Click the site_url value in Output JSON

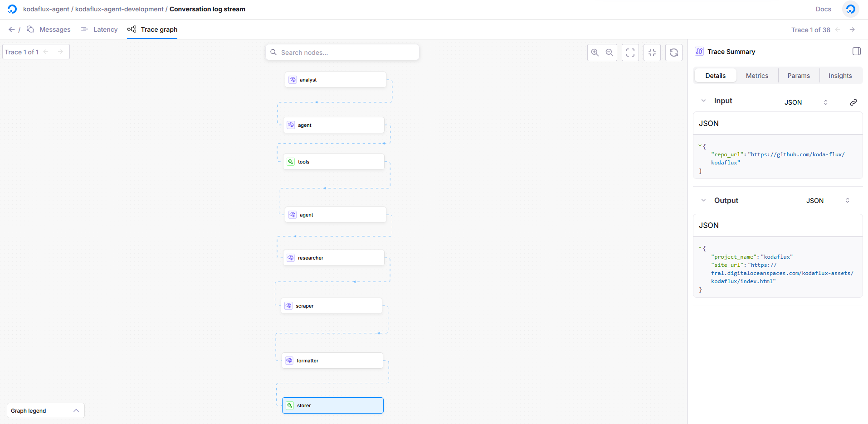point(782,273)
